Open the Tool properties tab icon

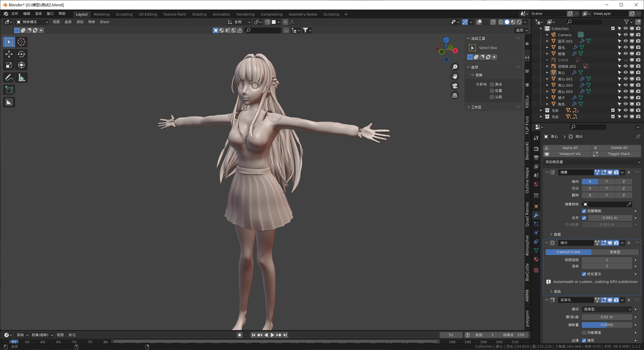536,138
